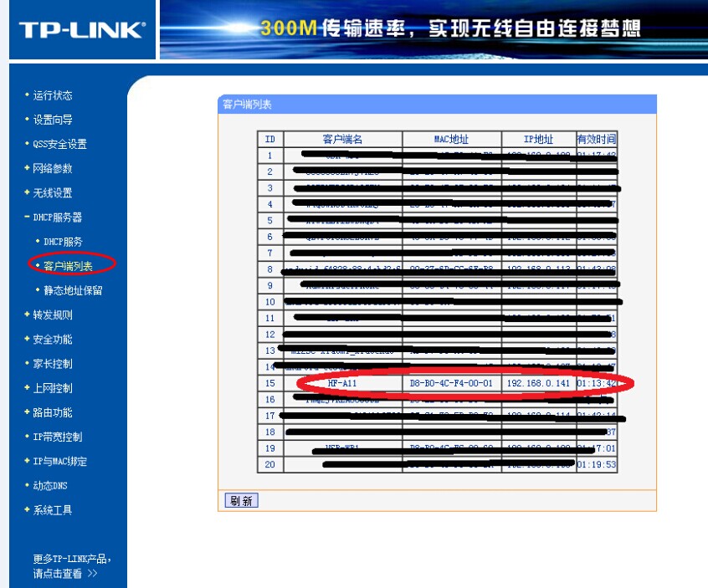Image resolution: width=708 pixels, height=588 pixels.
Task: Click the 刷新 refresh button
Action: pos(242,500)
